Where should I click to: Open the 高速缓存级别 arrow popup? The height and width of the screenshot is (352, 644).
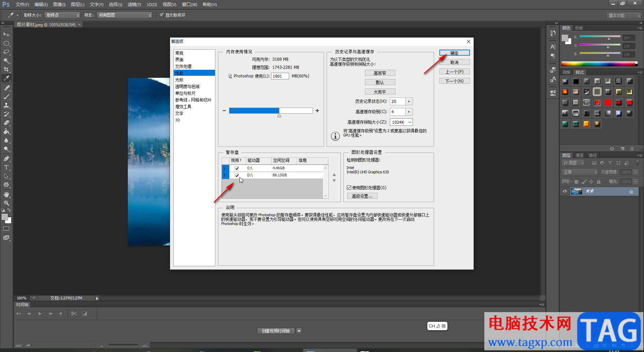point(409,112)
